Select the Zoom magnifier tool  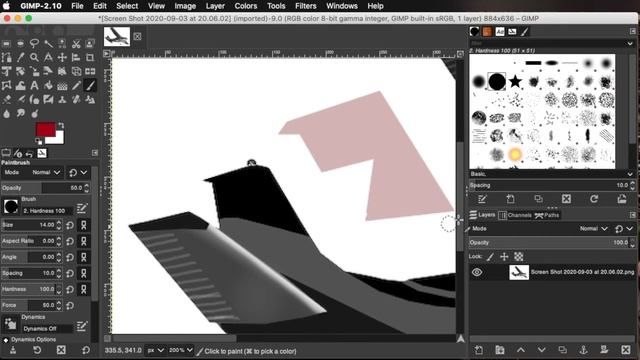(x=34, y=58)
